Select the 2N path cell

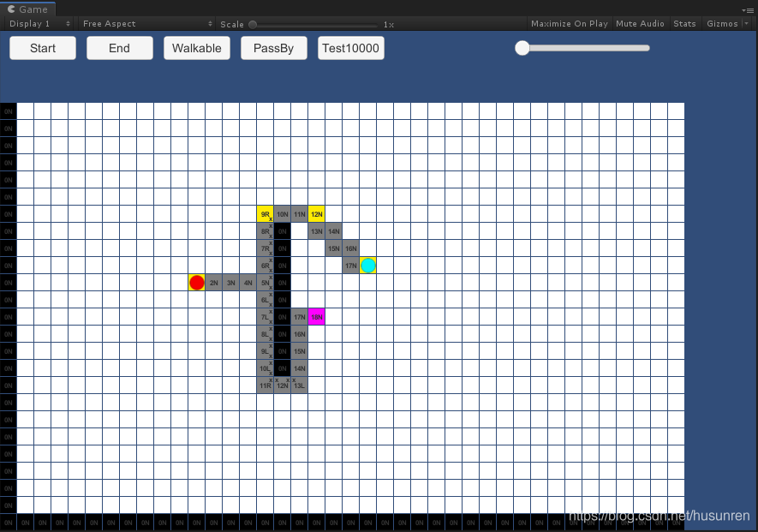[213, 283]
